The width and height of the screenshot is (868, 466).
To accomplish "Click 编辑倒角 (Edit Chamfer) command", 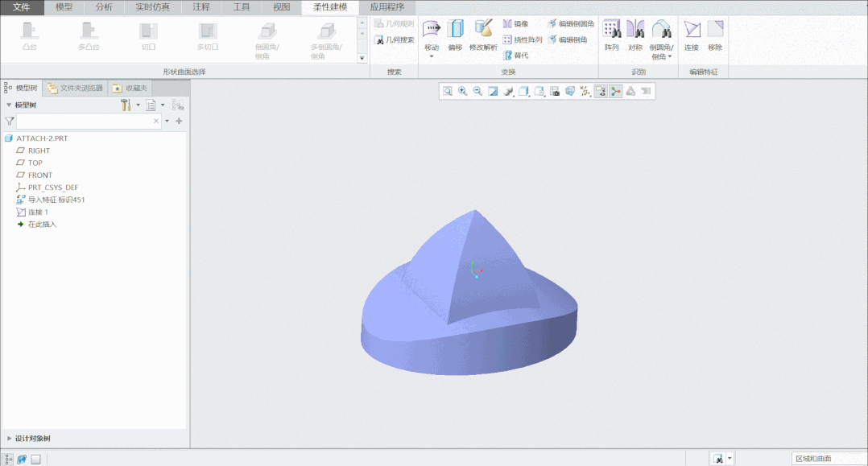I will (568, 40).
